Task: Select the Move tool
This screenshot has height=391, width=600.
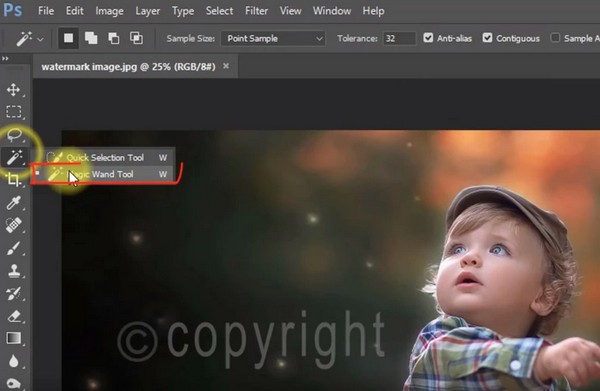Action: click(14, 90)
